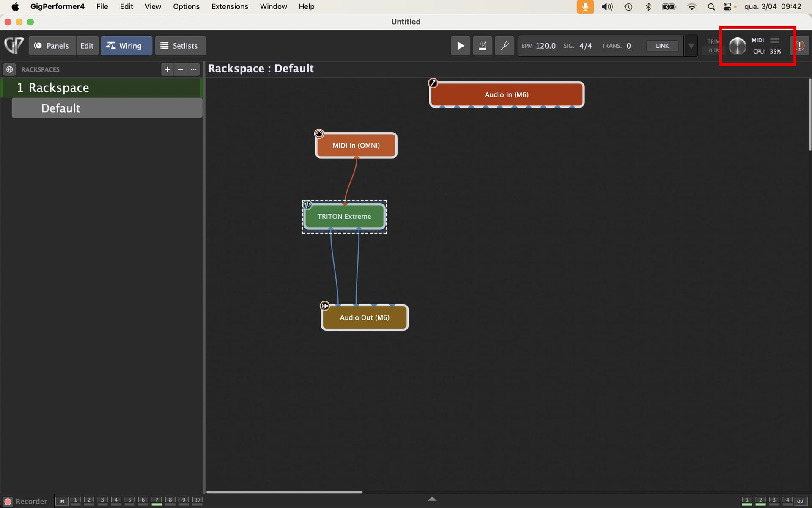Click input meter channel 1

point(75,501)
